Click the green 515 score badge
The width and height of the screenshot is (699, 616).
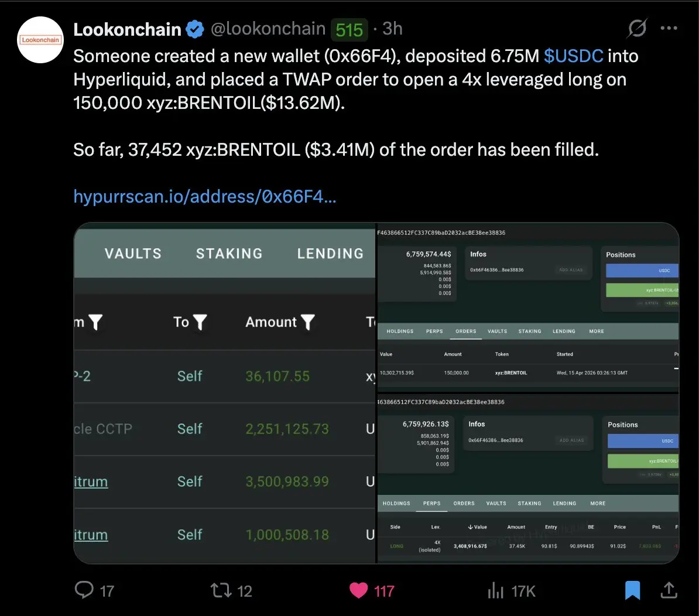coord(349,29)
